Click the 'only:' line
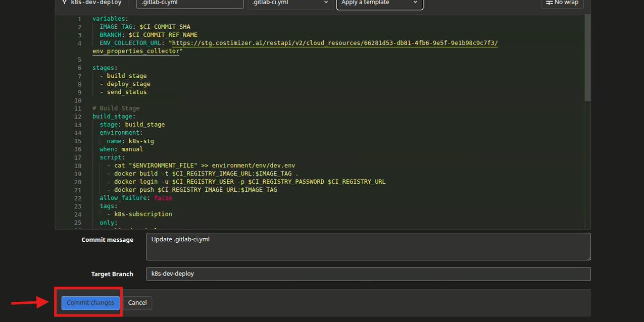 109,223
